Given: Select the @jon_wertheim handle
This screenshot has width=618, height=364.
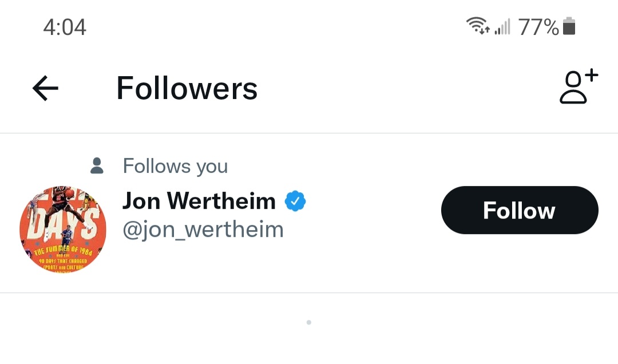Looking at the screenshot, I should point(203,230).
